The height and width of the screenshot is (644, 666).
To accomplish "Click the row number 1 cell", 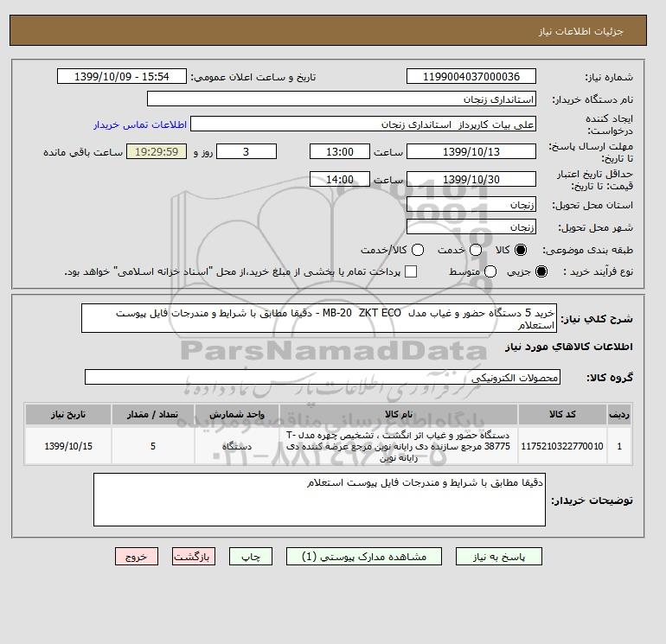I will pos(619,446).
